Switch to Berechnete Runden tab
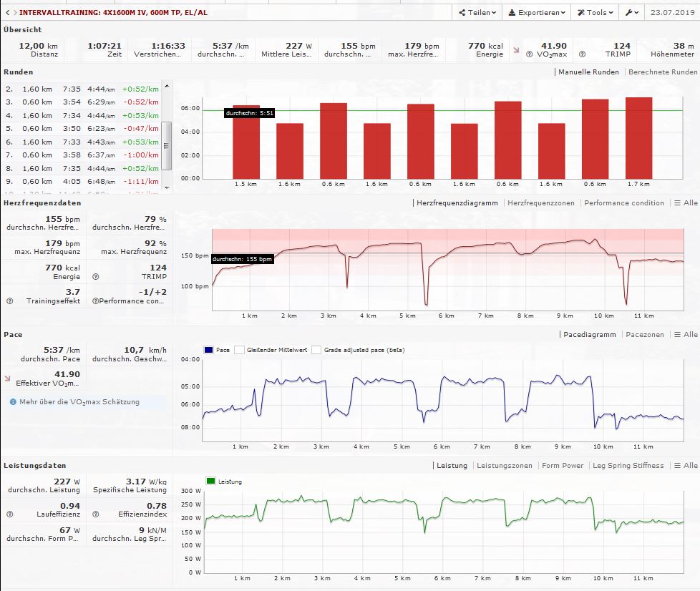The image size is (700, 591). pyautogui.click(x=662, y=72)
